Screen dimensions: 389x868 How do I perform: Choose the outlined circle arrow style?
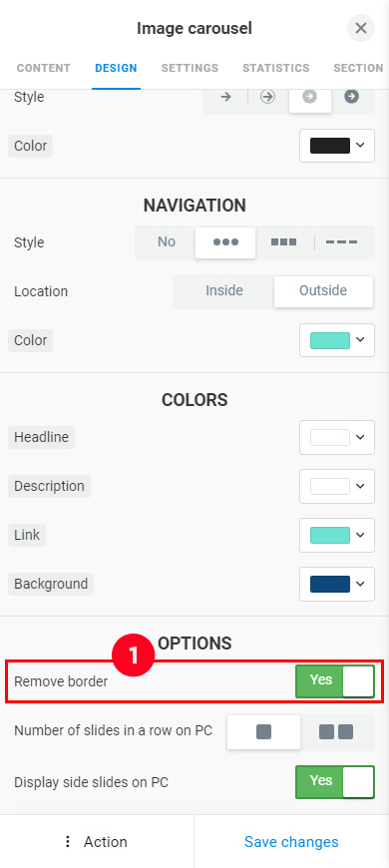[268, 97]
